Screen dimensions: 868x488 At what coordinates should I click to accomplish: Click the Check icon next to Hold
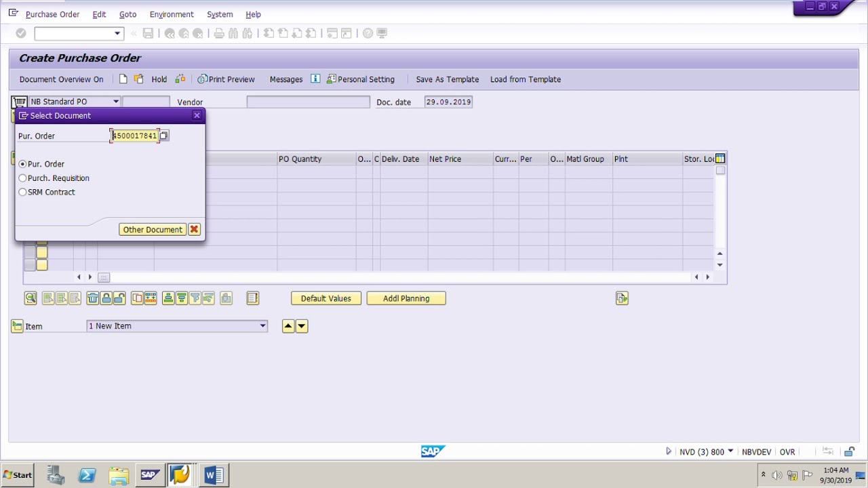(x=180, y=79)
